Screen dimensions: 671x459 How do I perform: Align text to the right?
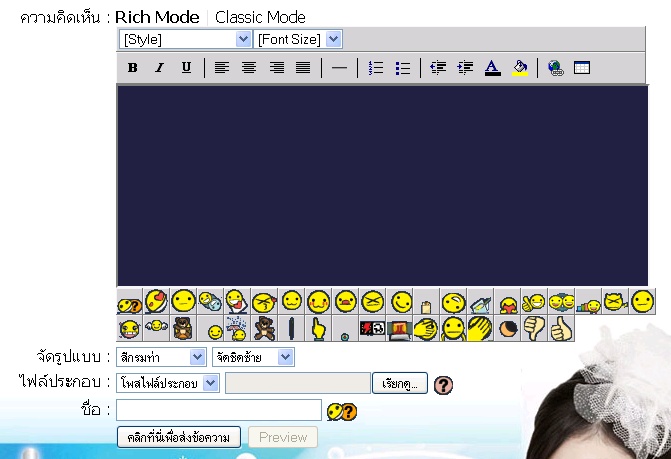(x=276, y=68)
